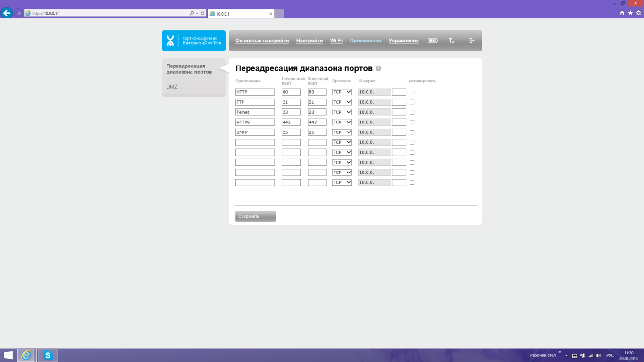Toggle the seventh row activation checkbox
This screenshot has height=362, width=644.
coord(412,152)
